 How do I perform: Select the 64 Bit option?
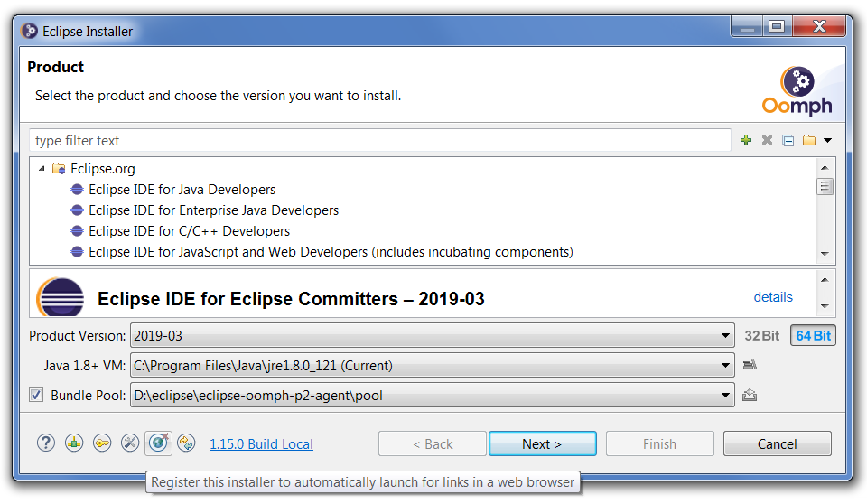[x=813, y=335]
